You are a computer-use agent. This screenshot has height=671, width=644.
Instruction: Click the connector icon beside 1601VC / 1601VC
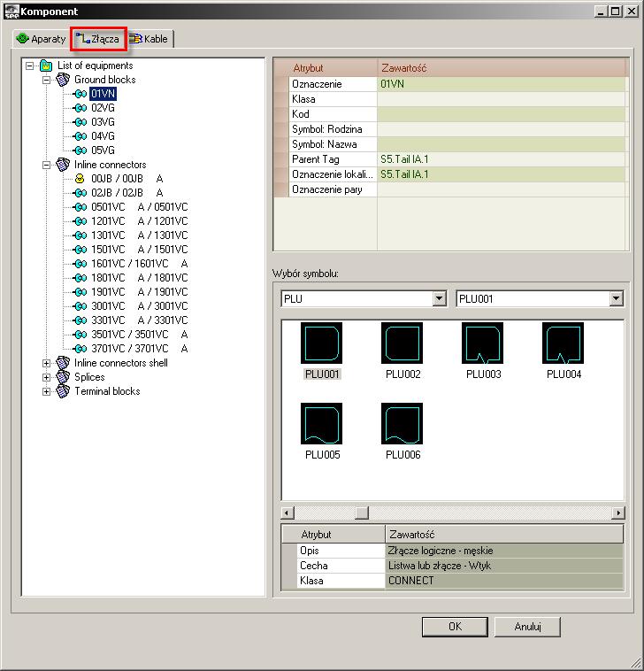[x=80, y=264]
